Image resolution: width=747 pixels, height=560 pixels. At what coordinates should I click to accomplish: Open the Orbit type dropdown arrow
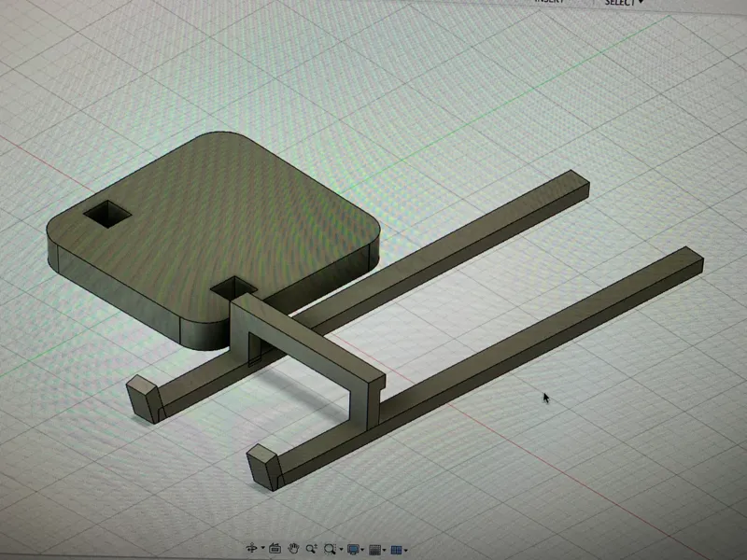pos(262,549)
